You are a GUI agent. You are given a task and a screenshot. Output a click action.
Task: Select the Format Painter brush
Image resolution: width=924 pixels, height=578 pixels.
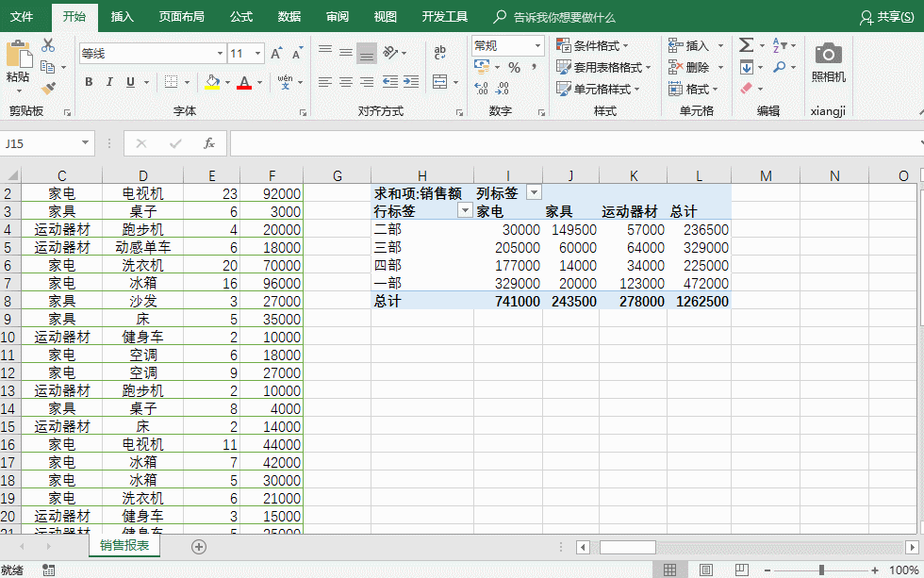48,89
